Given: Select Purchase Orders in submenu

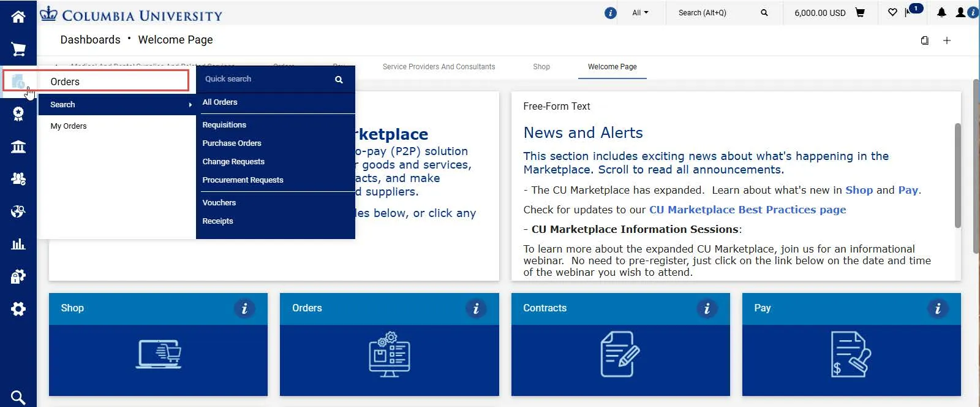Looking at the screenshot, I should click(232, 143).
